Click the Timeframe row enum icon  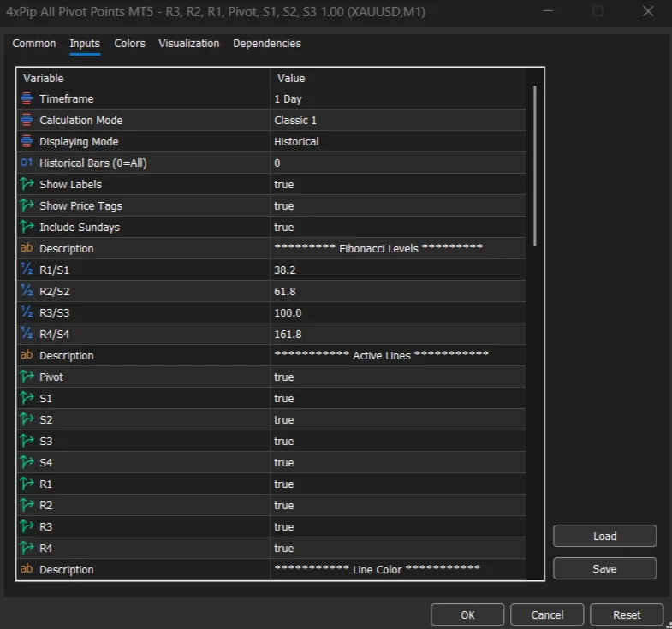27,98
